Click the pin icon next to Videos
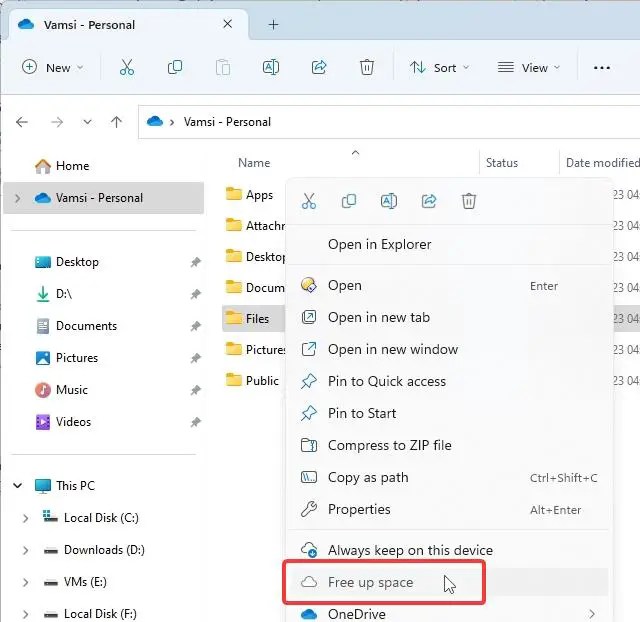Image resolution: width=640 pixels, height=622 pixels. (x=196, y=422)
